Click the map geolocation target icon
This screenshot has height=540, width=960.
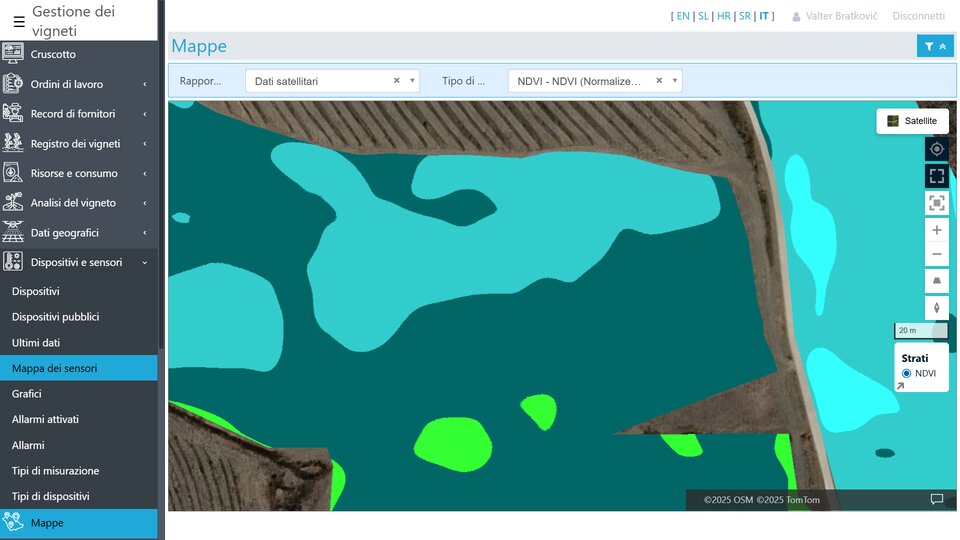point(936,149)
